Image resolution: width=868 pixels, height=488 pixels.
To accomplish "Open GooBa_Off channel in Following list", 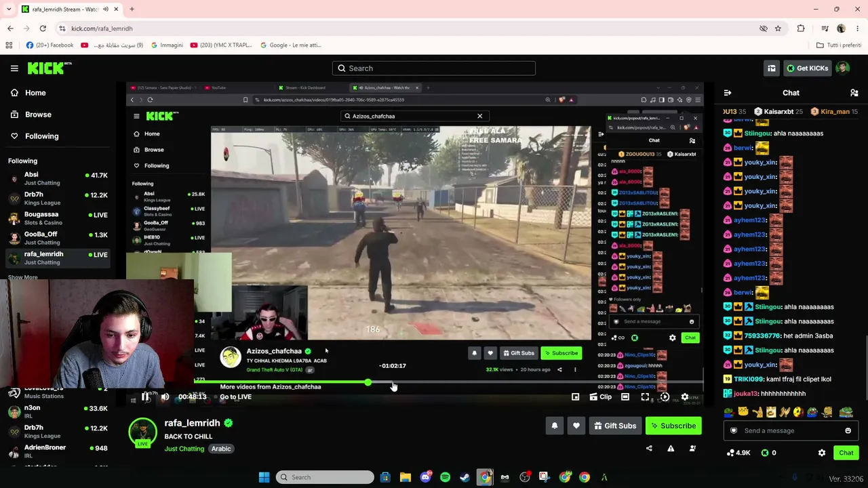I will coord(57,238).
